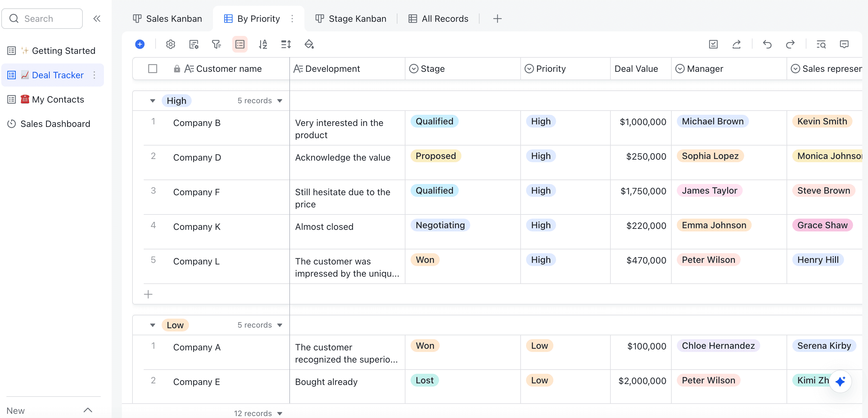
Task: Open Sales Dashboard in sidebar
Action: coord(55,124)
